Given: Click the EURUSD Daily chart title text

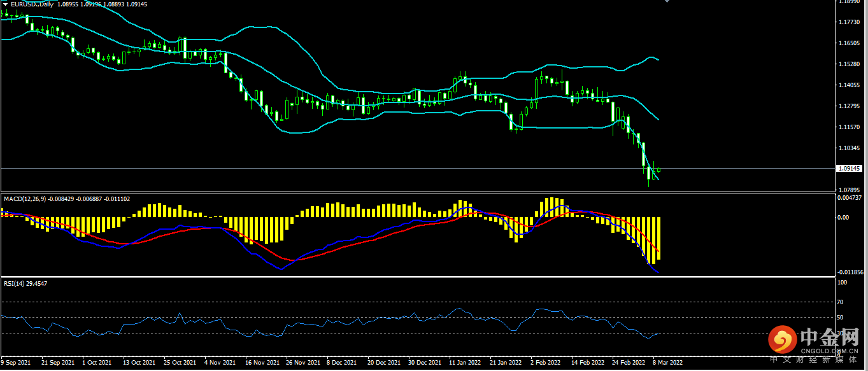Looking at the screenshot, I should click(32, 4).
